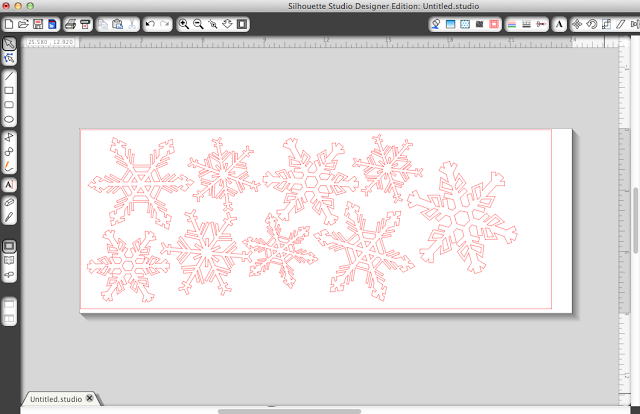Choose the Draw a Line tool

[9, 76]
